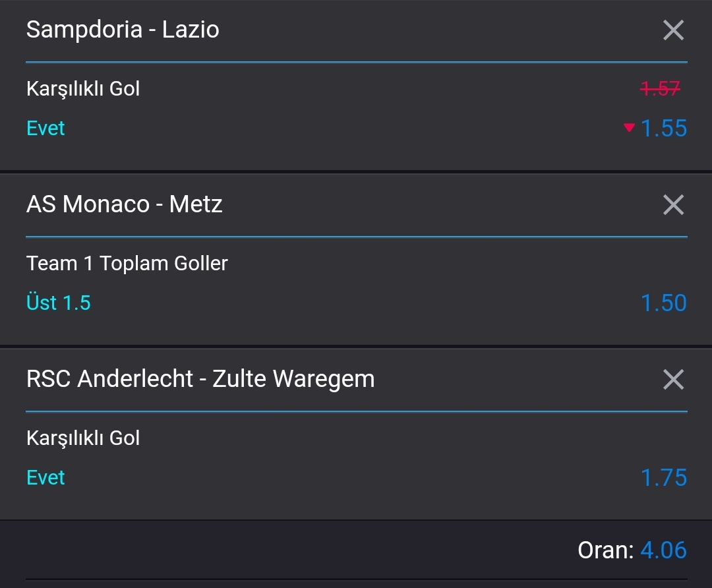Screen dimensions: 712x588
Task: Click the Team 1 Toplam Goller market
Action: [x=127, y=264]
